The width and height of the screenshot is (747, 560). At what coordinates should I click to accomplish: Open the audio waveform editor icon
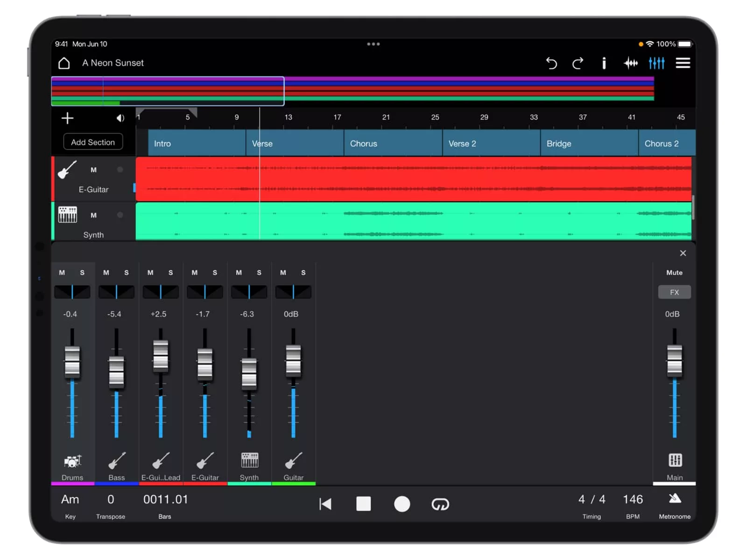tap(630, 63)
